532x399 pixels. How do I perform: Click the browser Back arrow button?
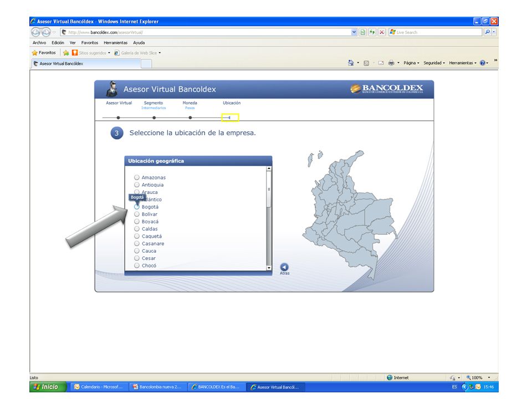pyautogui.click(x=35, y=32)
